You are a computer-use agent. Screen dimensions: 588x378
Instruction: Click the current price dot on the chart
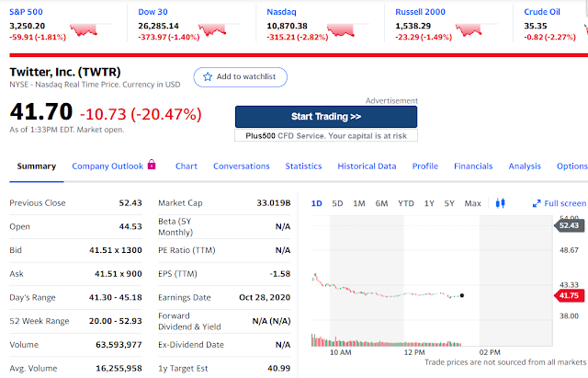(x=462, y=295)
